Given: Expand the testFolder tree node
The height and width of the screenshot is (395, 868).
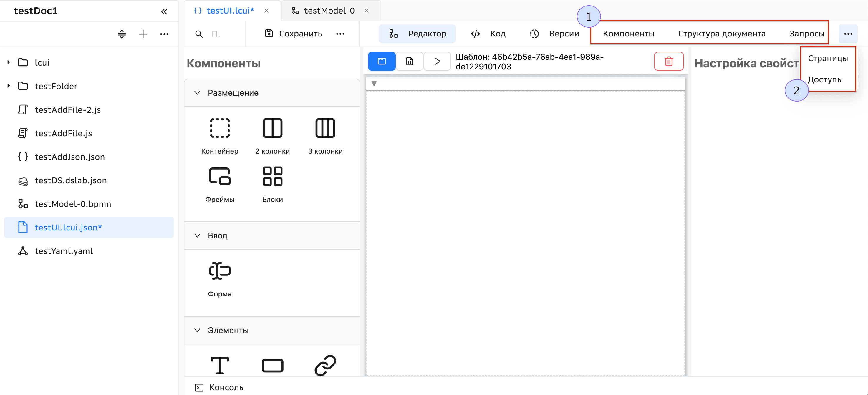Looking at the screenshot, I should pyautogui.click(x=9, y=86).
